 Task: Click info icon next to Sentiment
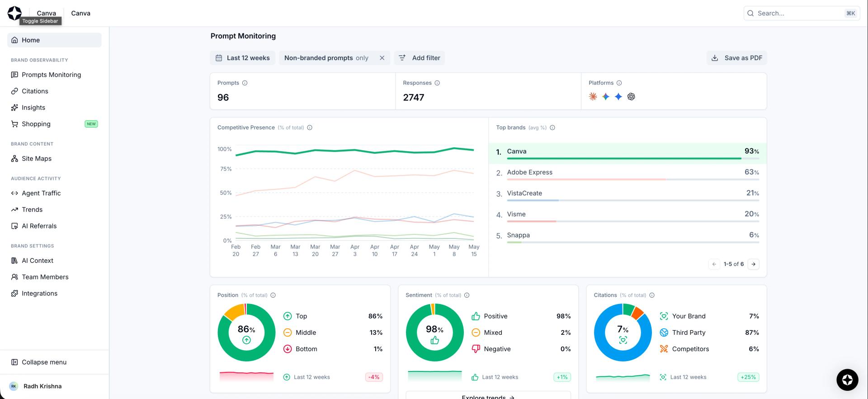pyautogui.click(x=467, y=295)
